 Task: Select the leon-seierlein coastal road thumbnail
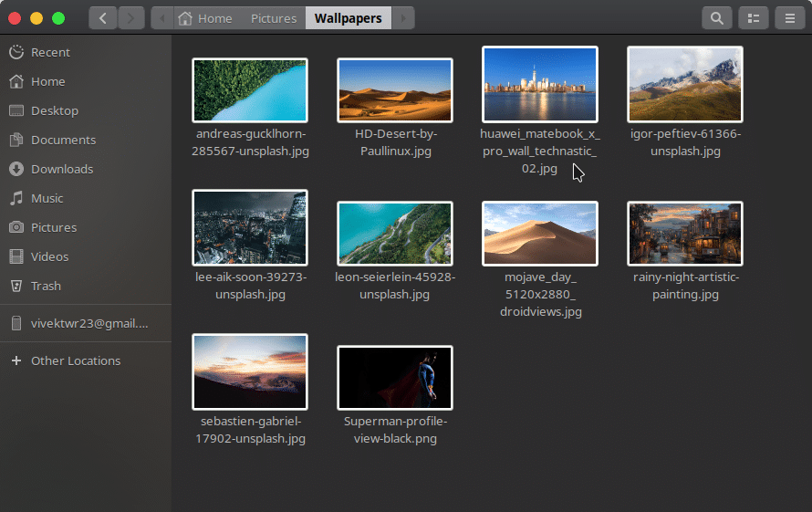(x=395, y=234)
